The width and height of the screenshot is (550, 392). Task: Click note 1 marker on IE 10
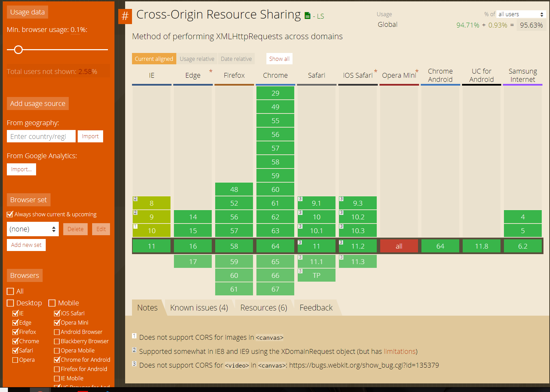coord(135,226)
